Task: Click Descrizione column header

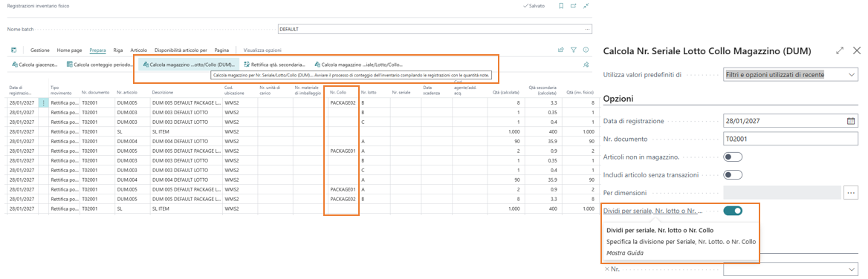Action: coord(162,92)
